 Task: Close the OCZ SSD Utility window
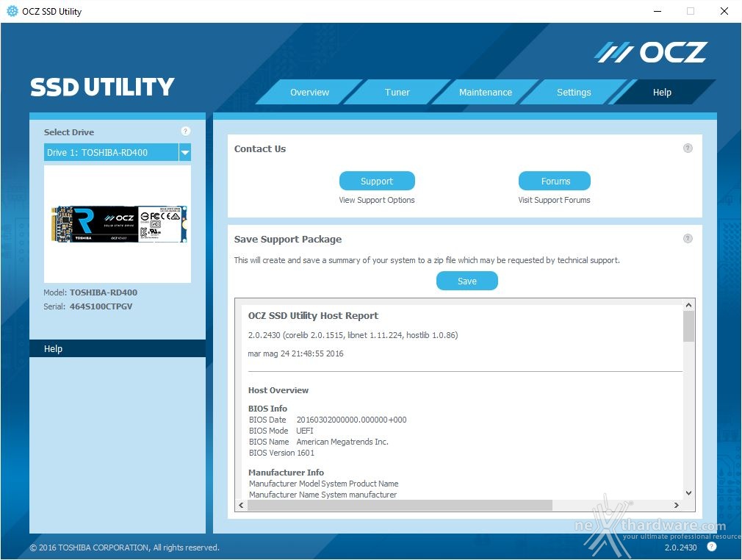[x=724, y=11]
